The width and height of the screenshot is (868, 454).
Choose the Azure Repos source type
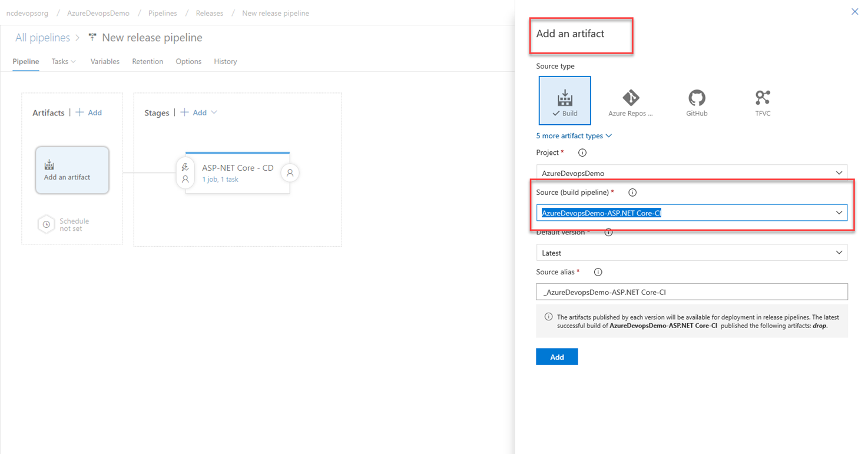coord(631,102)
